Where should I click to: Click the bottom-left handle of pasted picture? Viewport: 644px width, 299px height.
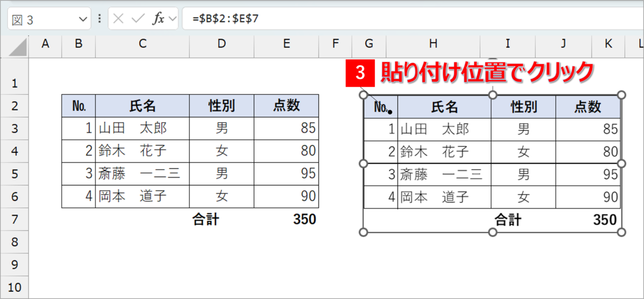click(x=364, y=232)
